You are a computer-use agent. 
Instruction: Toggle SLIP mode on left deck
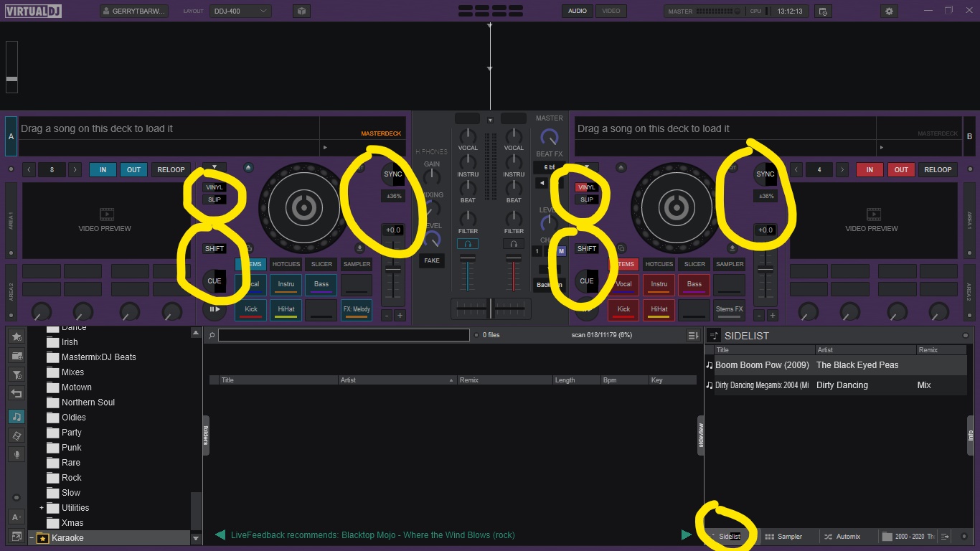[215, 199]
